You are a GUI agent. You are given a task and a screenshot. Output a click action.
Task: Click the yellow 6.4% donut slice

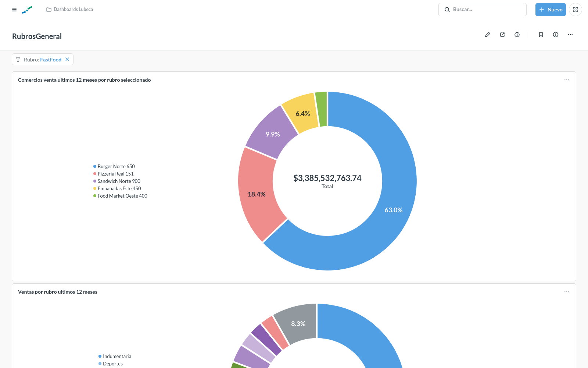pyautogui.click(x=302, y=114)
